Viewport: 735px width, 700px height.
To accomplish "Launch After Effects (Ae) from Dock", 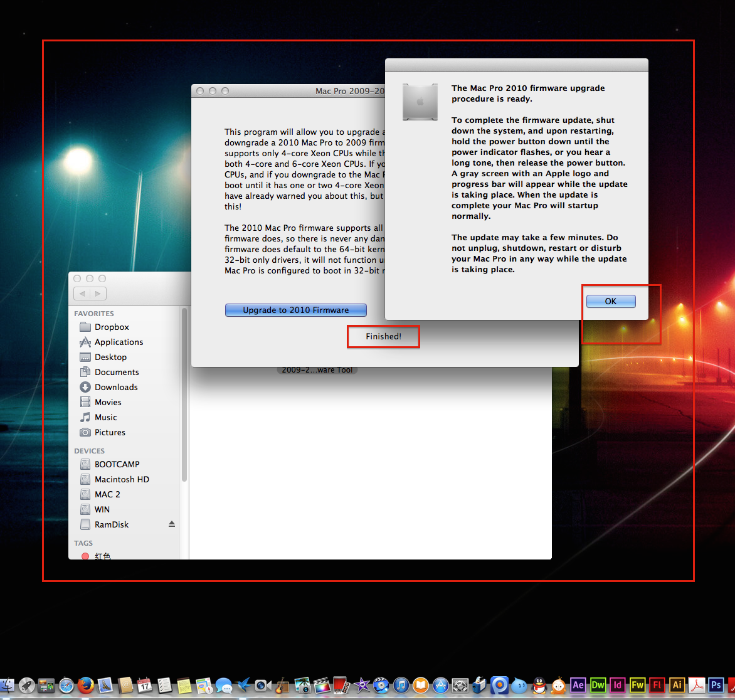I will coord(578,685).
